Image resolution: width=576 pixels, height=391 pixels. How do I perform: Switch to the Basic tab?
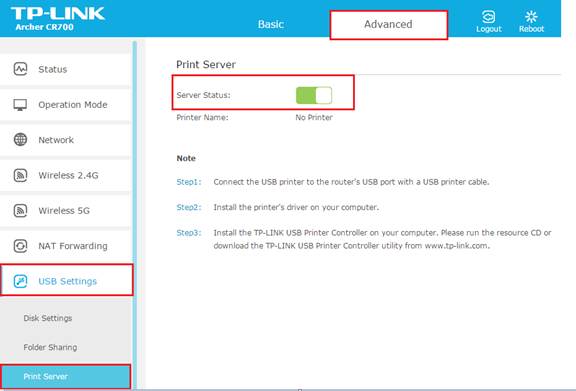(x=271, y=24)
